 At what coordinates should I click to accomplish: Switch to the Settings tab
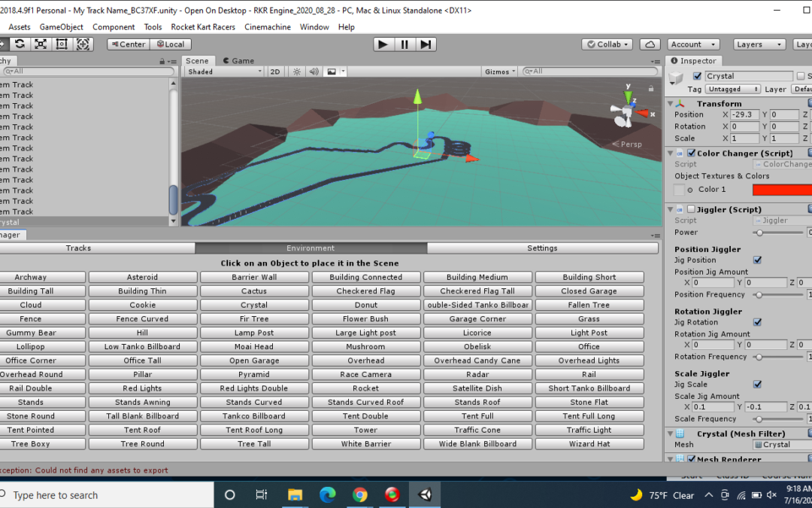tap(542, 248)
